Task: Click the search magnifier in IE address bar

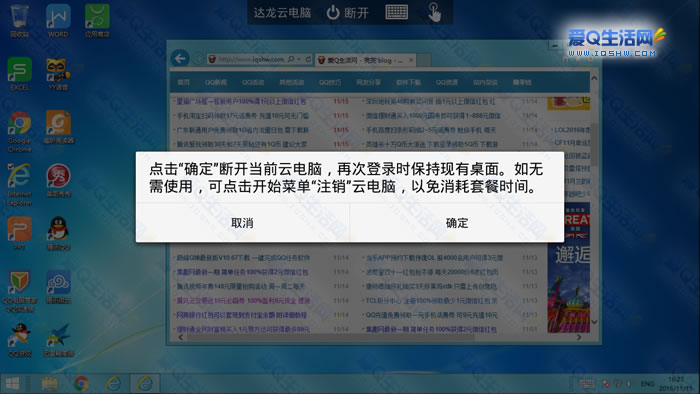Action: (x=292, y=59)
